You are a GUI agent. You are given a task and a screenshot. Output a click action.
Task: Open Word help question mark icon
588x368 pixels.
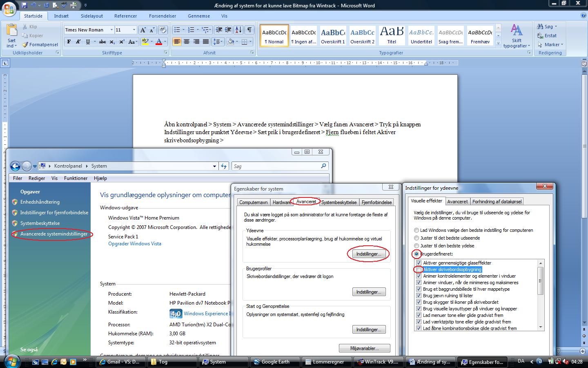coord(583,16)
